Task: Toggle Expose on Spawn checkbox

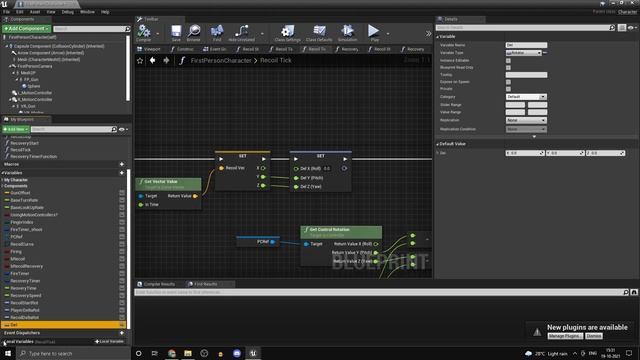Action: click(508, 82)
